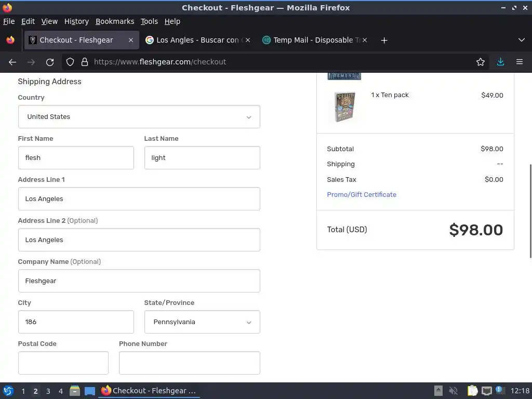Switch to the Los Angles Google tab

[x=198, y=40]
